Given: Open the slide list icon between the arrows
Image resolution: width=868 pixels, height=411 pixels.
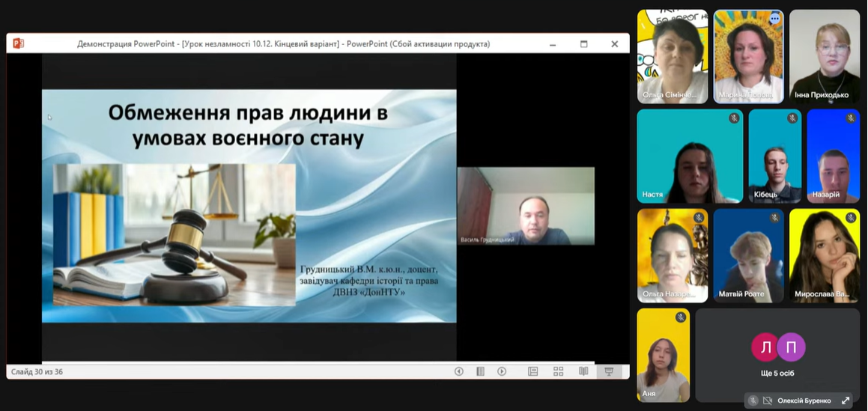Looking at the screenshot, I should click(480, 371).
